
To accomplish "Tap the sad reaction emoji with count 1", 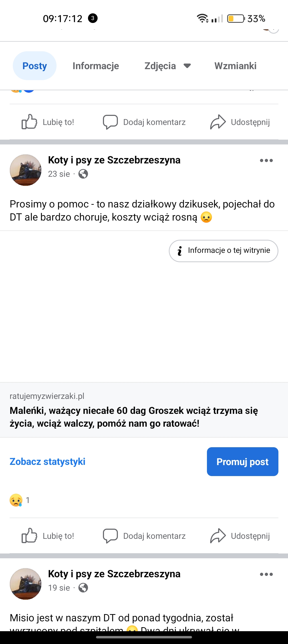I will point(16,500).
